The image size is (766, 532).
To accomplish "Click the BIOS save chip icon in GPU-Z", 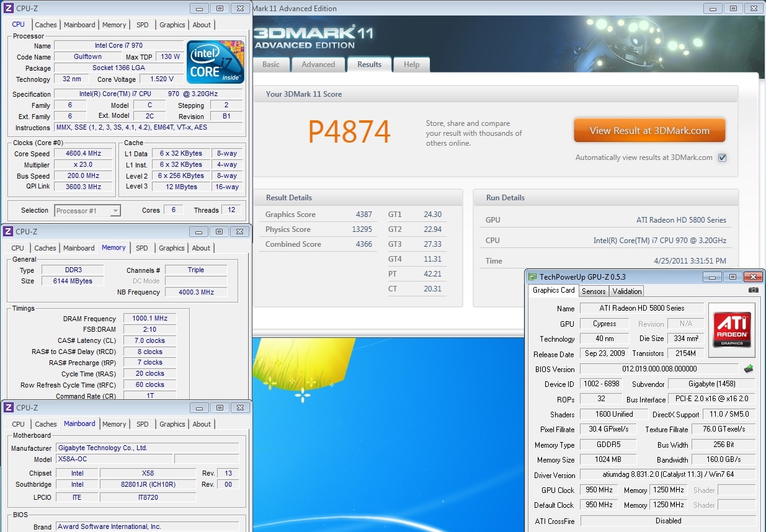I will (749, 369).
